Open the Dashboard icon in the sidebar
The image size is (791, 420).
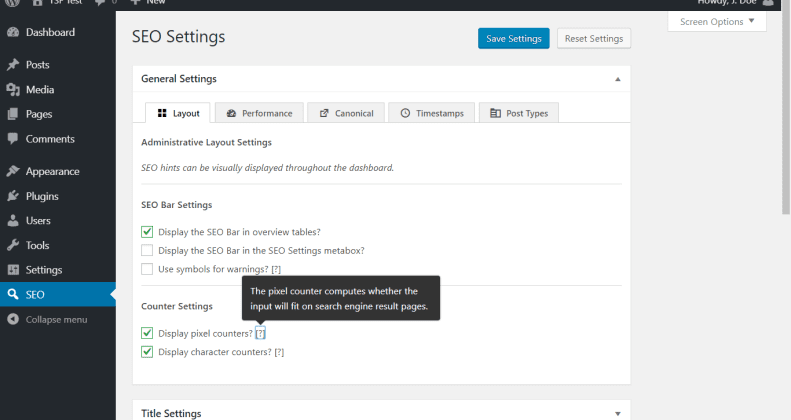point(13,32)
